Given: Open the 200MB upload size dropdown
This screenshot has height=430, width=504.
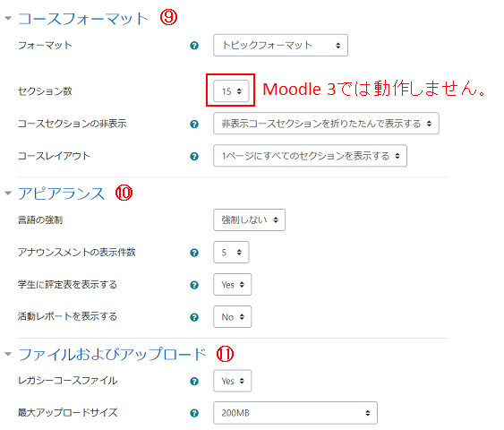Looking at the screenshot, I should click(x=295, y=413).
